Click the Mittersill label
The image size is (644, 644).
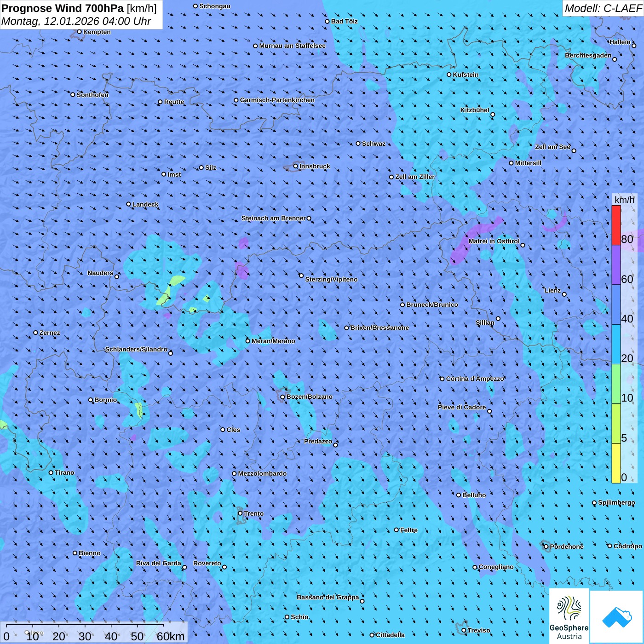[528, 163]
